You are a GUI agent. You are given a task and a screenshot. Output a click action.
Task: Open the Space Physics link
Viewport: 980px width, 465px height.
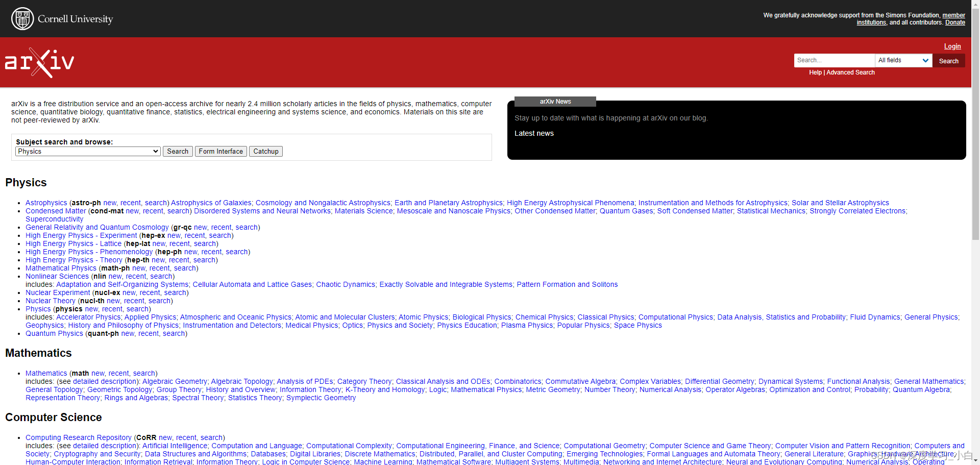tap(638, 325)
